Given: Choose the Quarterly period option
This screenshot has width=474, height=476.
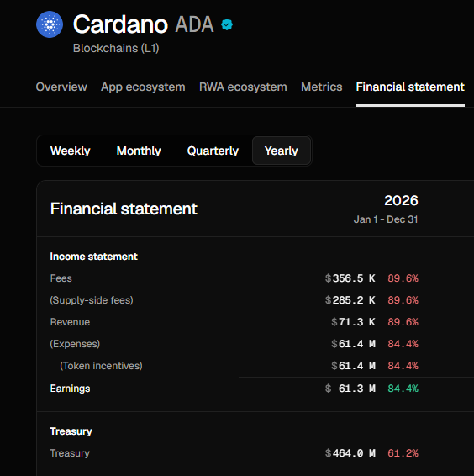Looking at the screenshot, I should 213,151.
